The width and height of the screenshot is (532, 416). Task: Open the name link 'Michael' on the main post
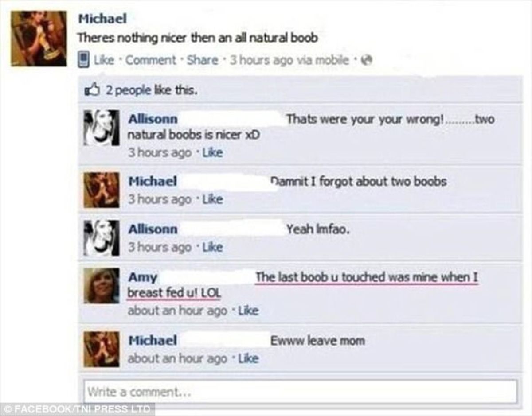tap(102, 19)
